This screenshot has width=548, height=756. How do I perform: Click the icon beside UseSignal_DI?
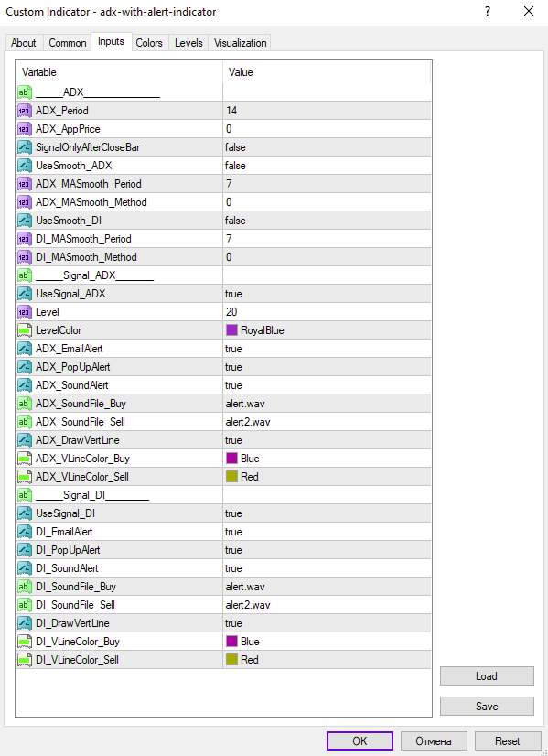click(25, 513)
